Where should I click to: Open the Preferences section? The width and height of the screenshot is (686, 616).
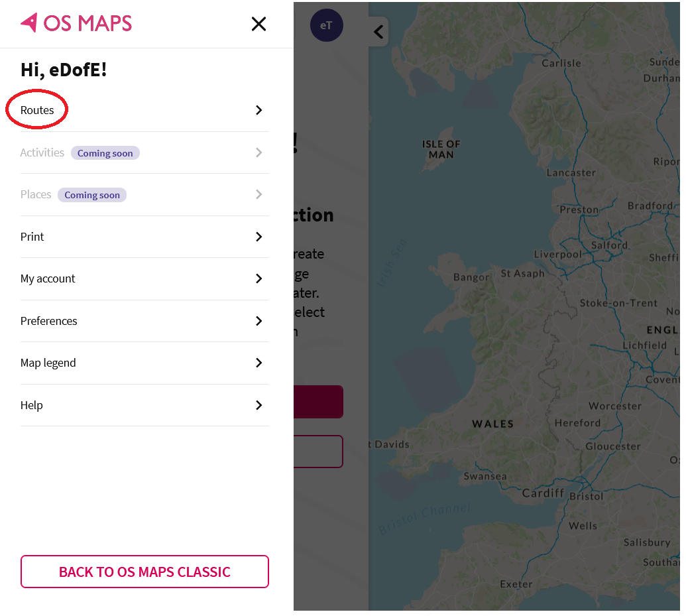[x=48, y=321]
